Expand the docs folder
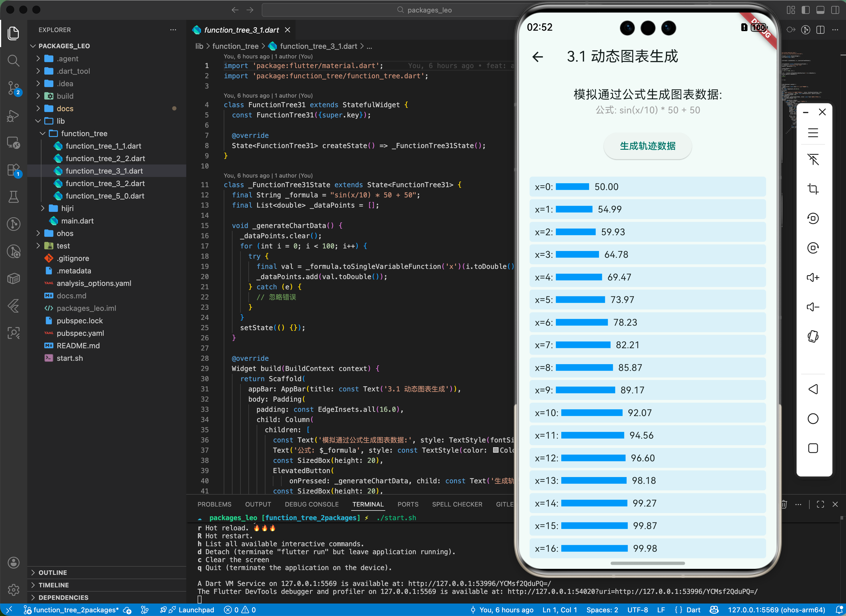This screenshot has height=616, width=846. point(65,109)
